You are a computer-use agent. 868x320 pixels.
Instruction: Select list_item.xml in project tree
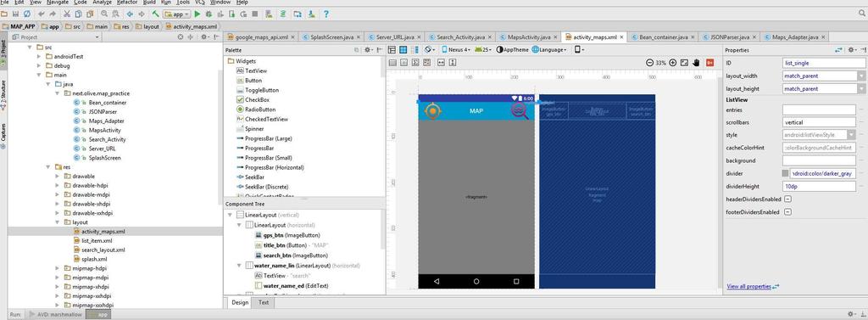97,241
